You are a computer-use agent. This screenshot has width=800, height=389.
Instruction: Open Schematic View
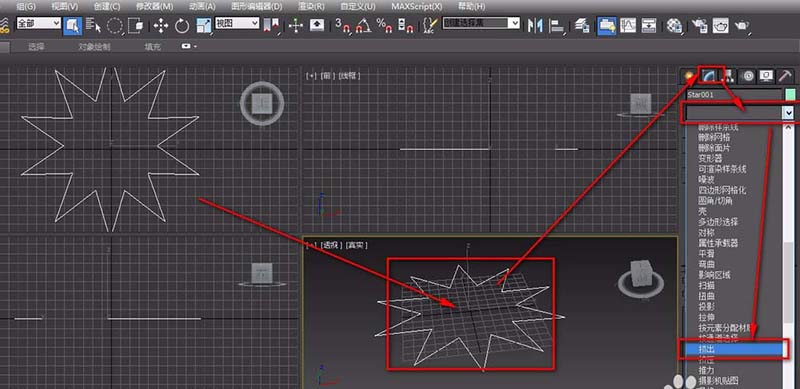[x=648, y=26]
